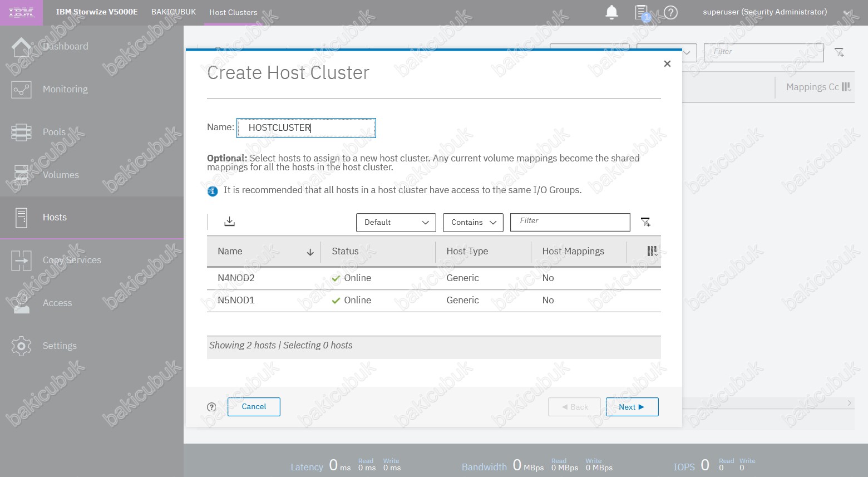Image resolution: width=868 pixels, height=477 pixels.
Task: Open the help question mark in header
Action: click(x=671, y=12)
